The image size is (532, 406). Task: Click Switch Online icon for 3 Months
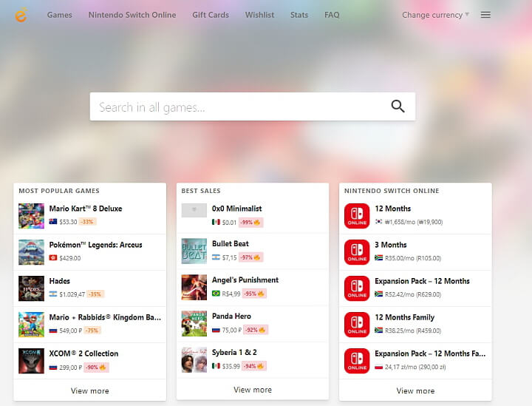[x=357, y=252]
